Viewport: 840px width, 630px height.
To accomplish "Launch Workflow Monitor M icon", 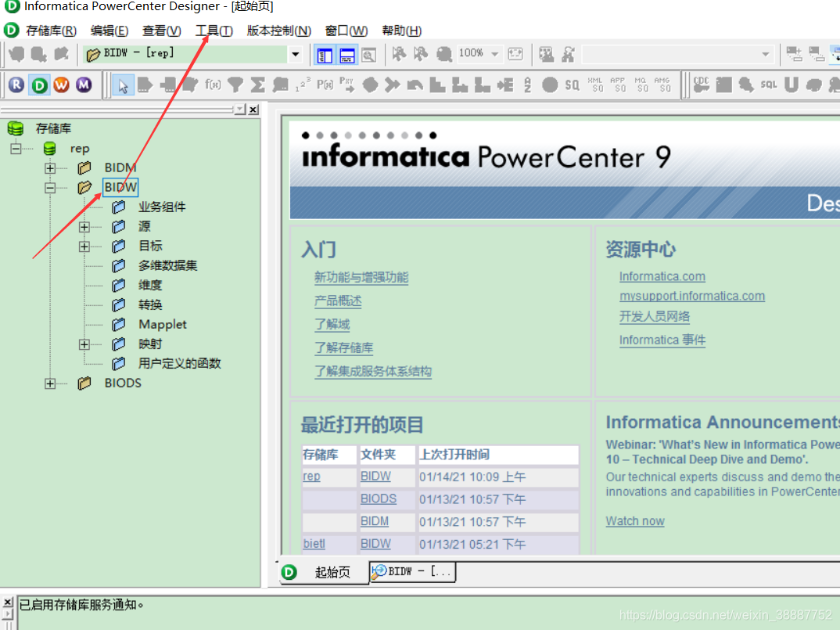I will (x=84, y=85).
